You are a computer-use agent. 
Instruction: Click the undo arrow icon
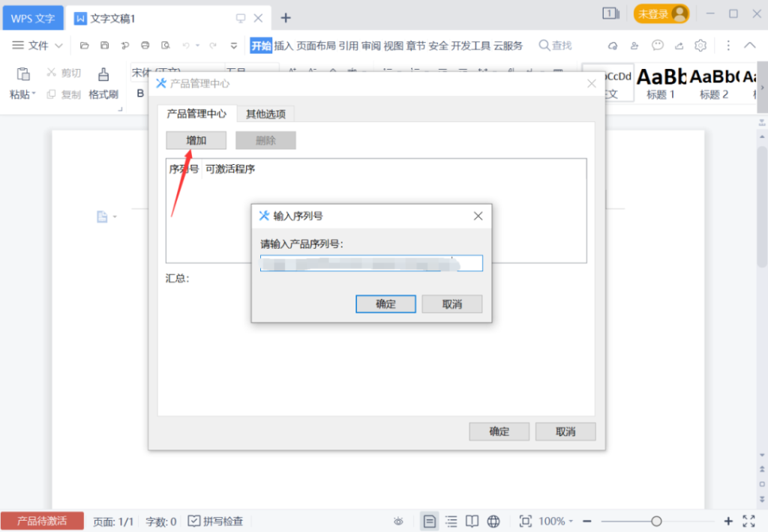[x=186, y=46]
